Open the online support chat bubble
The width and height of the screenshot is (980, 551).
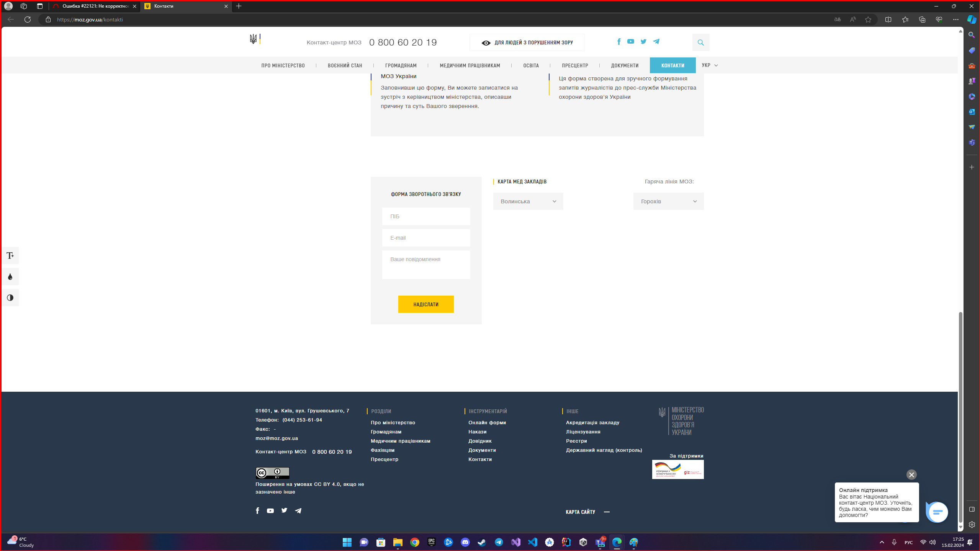click(937, 512)
